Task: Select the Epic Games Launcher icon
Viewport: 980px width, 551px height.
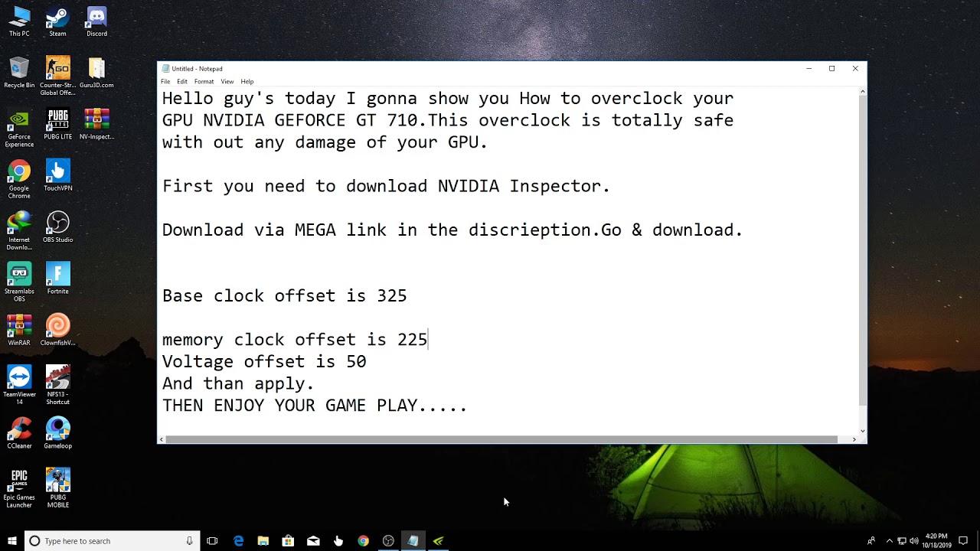Action: pos(19,488)
